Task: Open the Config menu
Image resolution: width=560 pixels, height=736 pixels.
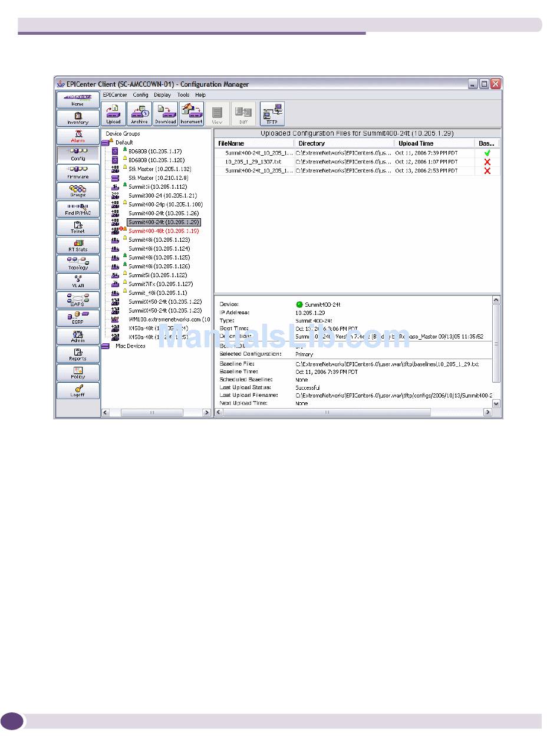Action: 140,94
